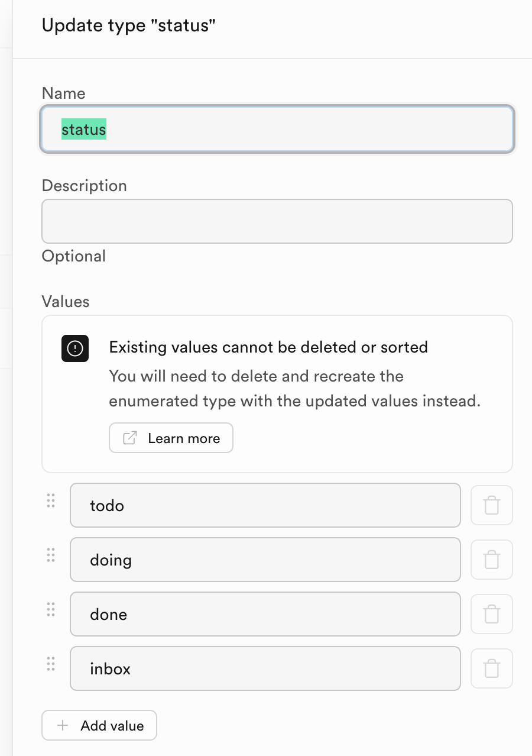Edit the inbox value field
532x756 pixels.
click(x=265, y=668)
